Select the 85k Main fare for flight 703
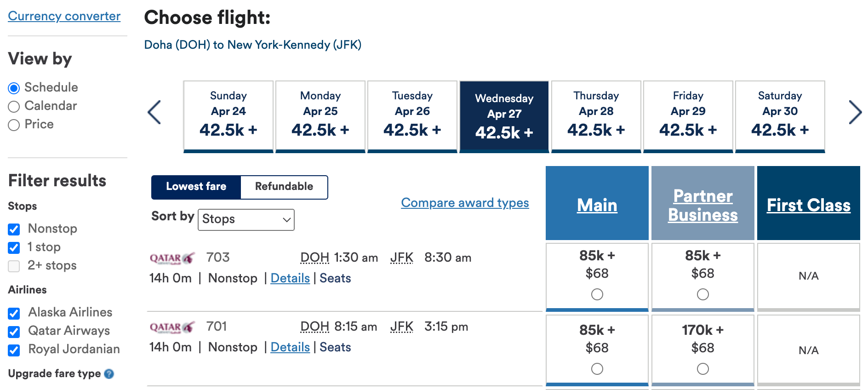 pyautogui.click(x=596, y=294)
